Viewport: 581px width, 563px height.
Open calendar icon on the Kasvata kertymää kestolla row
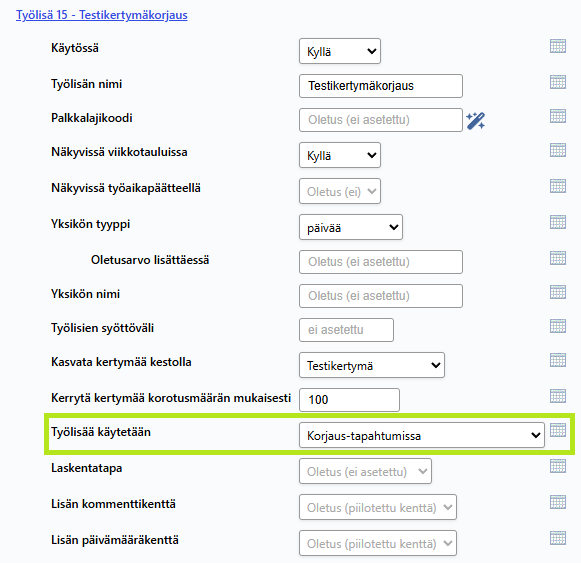(558, 360)
